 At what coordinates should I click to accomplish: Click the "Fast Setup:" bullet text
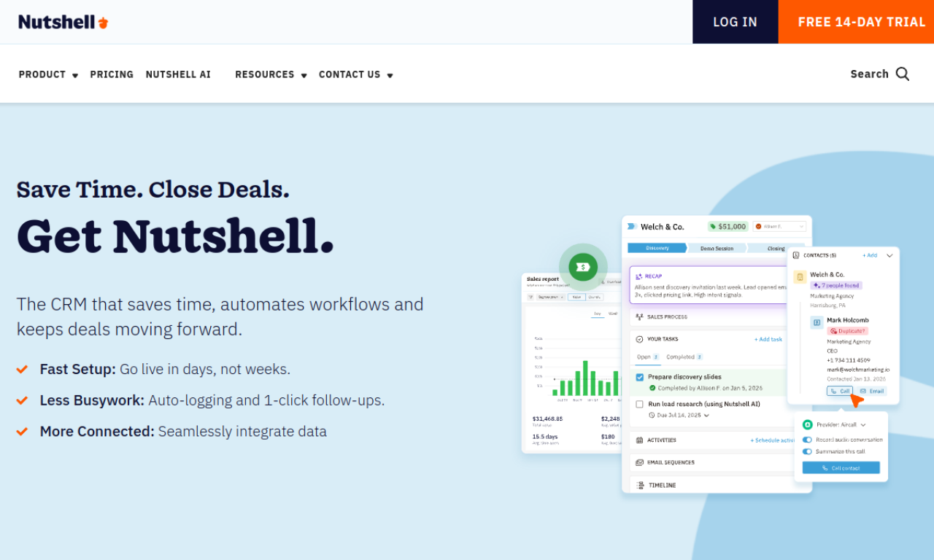pos(78,370)
